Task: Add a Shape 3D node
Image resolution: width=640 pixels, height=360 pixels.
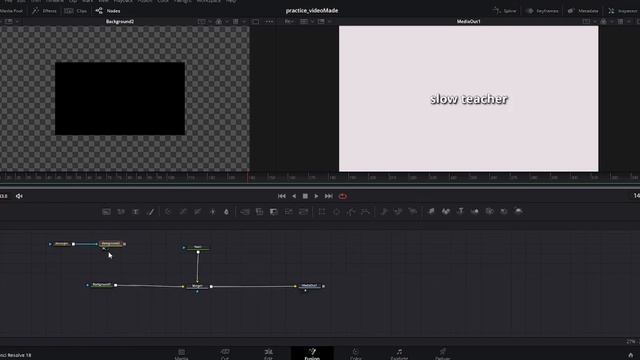Action: [x=446, y=211]
